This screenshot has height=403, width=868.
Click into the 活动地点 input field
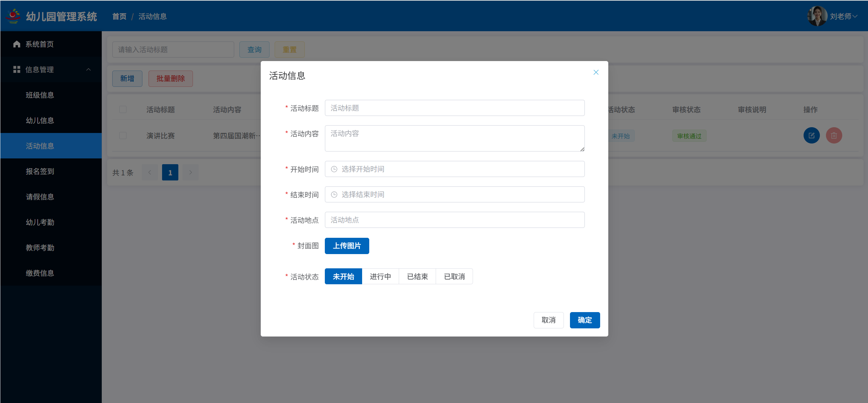coord(454,220)
